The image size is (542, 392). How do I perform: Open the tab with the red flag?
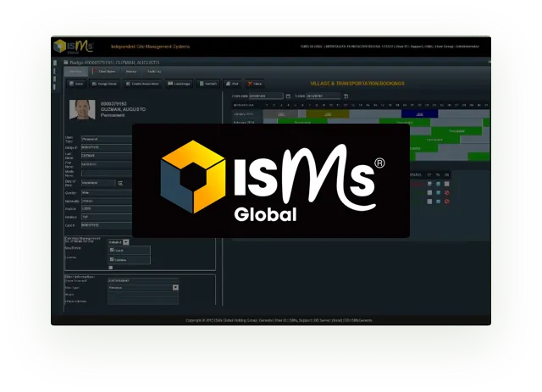(x=104, y=72)
